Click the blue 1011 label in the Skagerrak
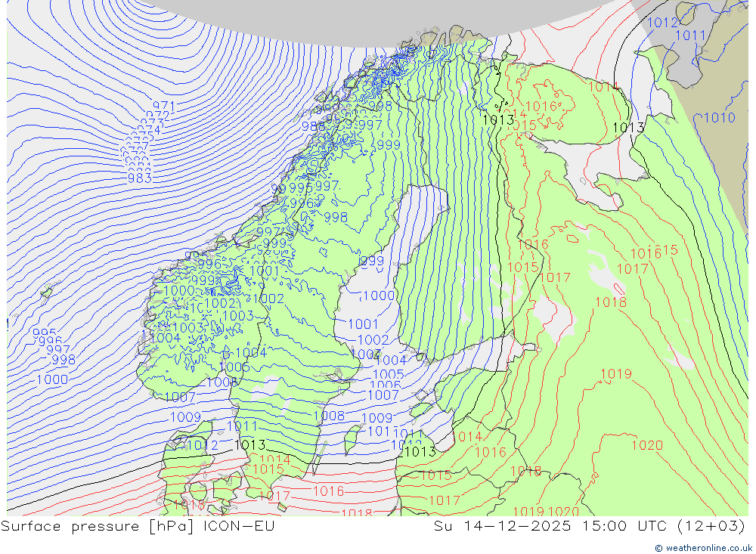 (242, 426)
